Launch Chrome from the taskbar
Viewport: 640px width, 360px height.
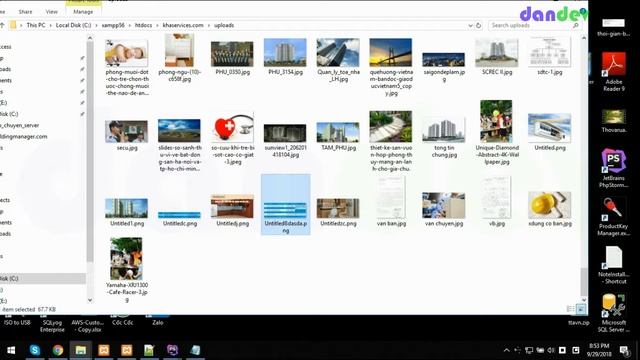click(x=58, y=350)
